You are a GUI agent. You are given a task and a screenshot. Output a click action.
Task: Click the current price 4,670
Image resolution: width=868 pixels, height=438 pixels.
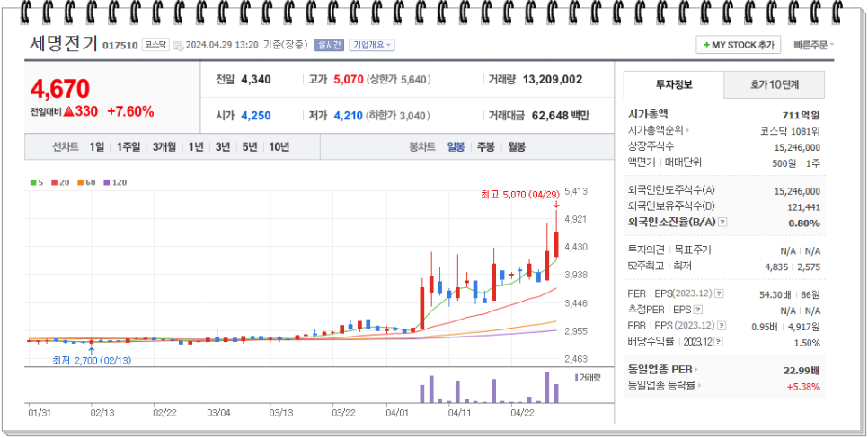tap(60, 89)
